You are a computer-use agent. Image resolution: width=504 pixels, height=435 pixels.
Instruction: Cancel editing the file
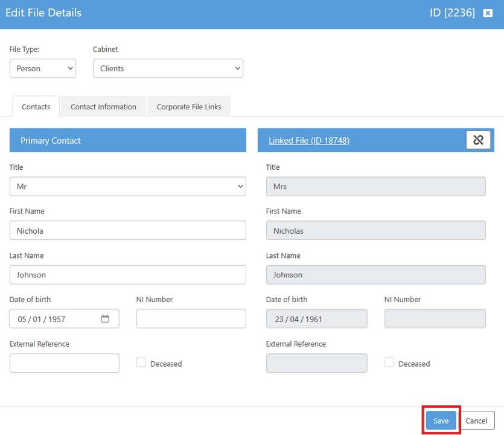click(x=476, y=420)
